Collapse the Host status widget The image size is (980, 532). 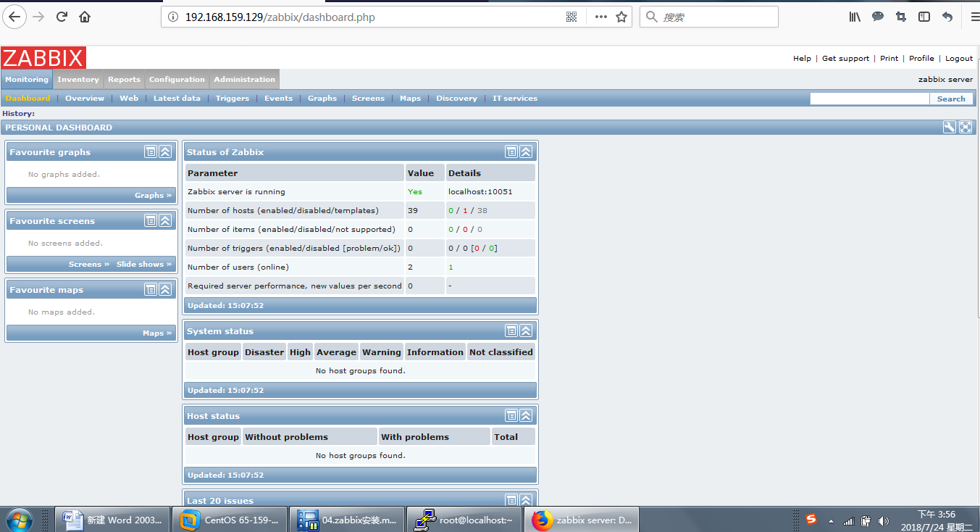[527, 416]
